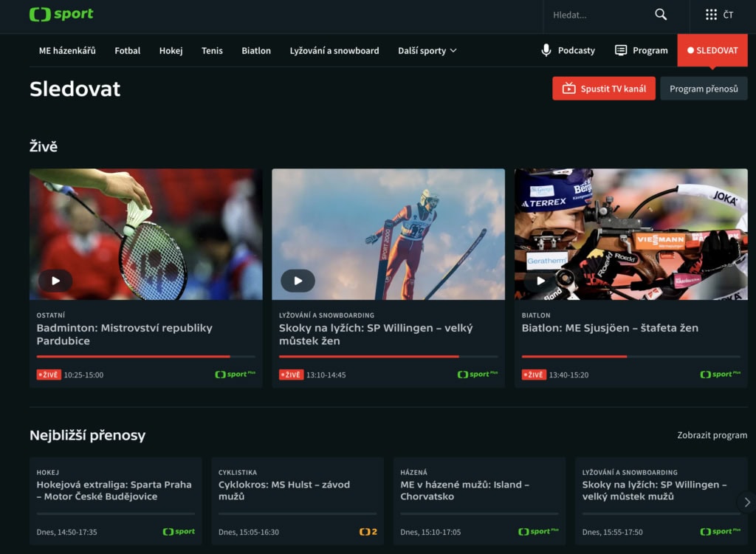Viewport: 756px width, 554px height.
Task: Open search using the magnifier icon
Action: [x=660, y=14]
